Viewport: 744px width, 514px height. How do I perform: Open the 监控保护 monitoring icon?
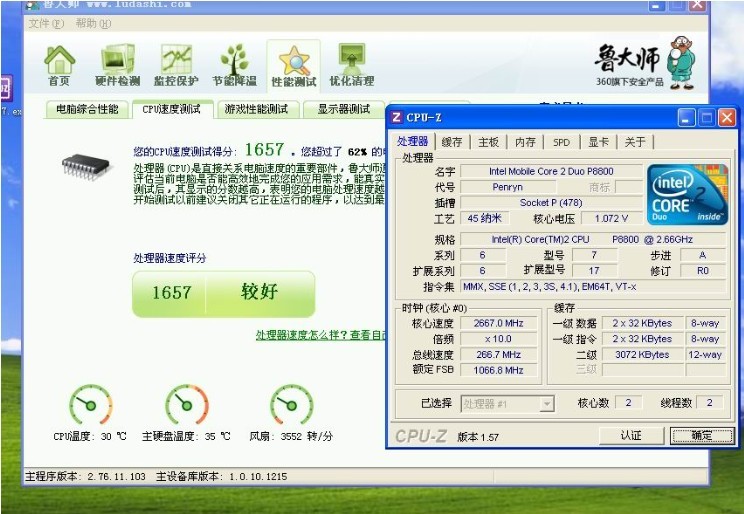176,65
